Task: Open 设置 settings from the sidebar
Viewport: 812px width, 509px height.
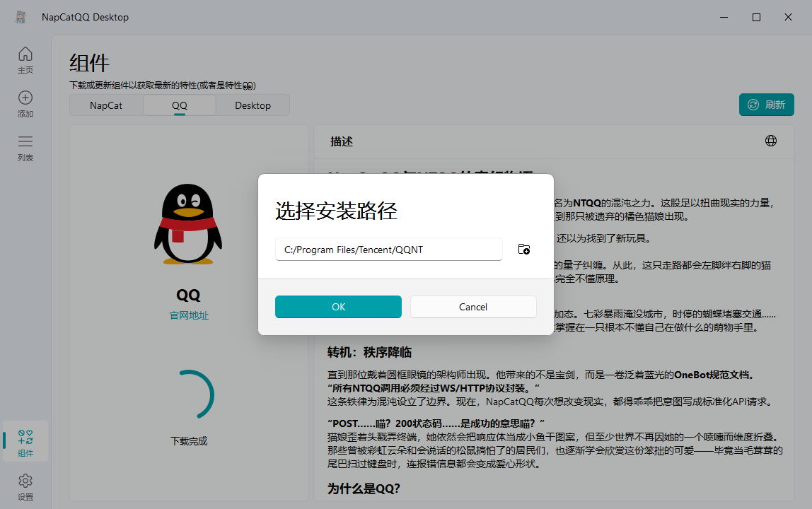Action: pos(25,487)
